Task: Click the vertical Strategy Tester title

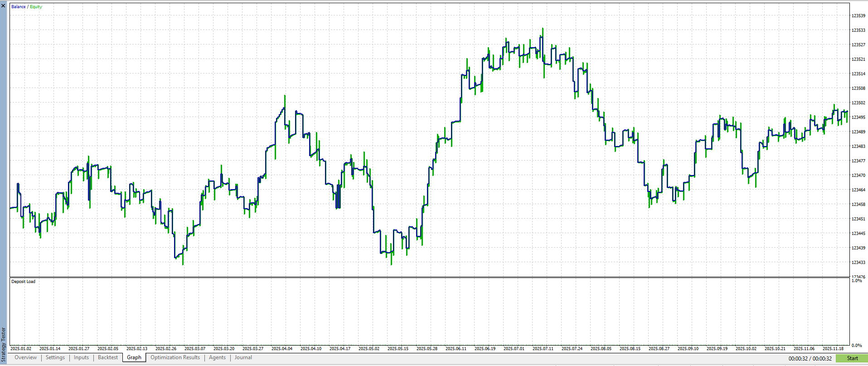Action: point(4,345)
